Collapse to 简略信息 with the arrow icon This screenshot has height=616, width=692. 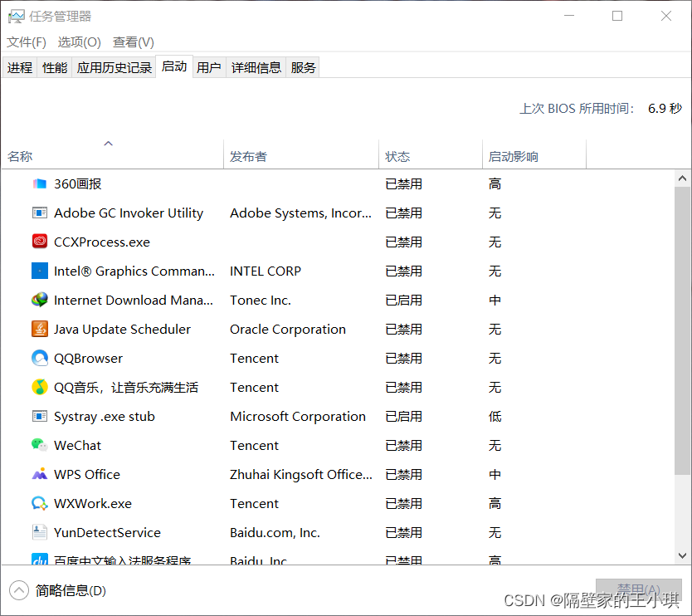coord(19,590)
